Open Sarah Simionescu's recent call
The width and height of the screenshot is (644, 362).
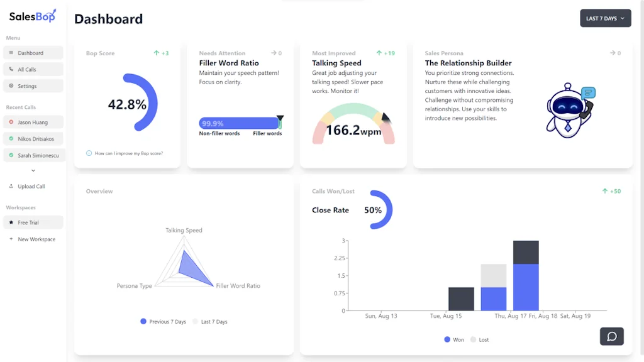tap(36, 155)
